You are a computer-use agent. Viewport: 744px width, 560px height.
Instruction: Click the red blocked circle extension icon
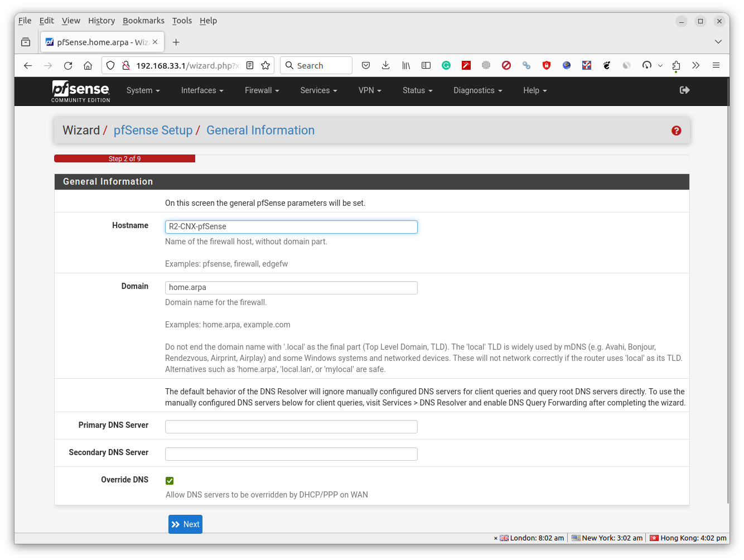pos(506,65)
